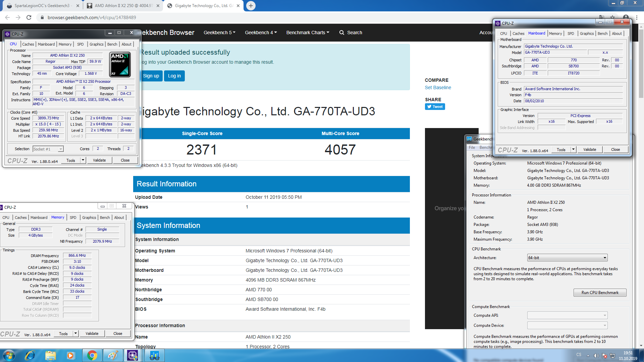
Task: Click the Chrome address bar URL
Action: (x=92, y=17)
